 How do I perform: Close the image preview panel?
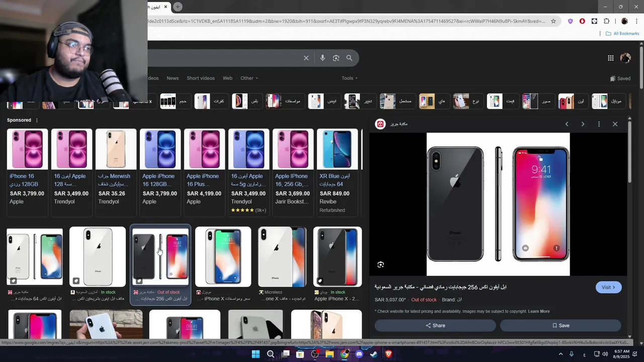coord(615,124)
